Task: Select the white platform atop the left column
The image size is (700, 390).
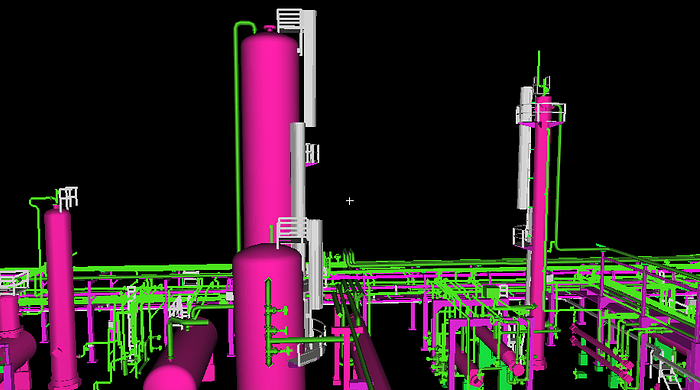Action: (x=68, y=198)
